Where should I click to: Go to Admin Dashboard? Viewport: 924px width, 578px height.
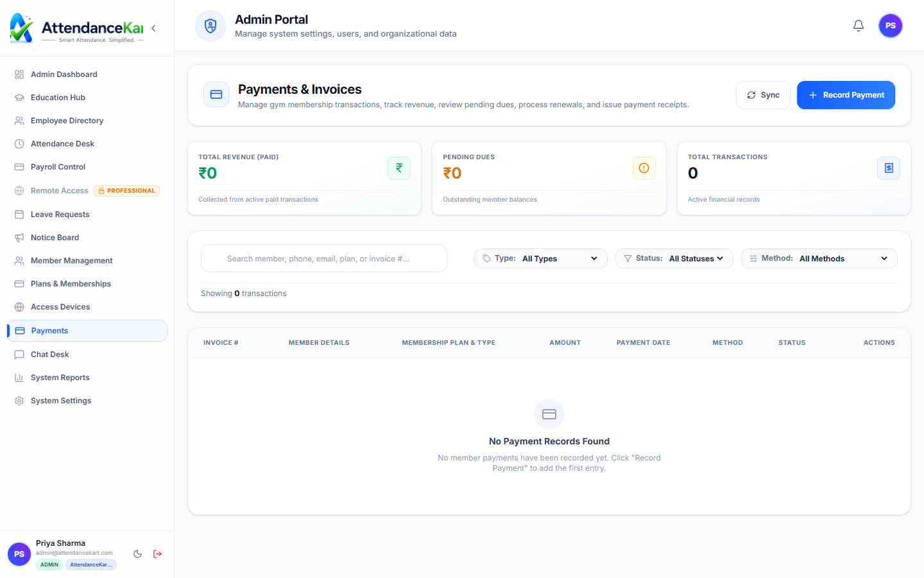pos(87,74)
